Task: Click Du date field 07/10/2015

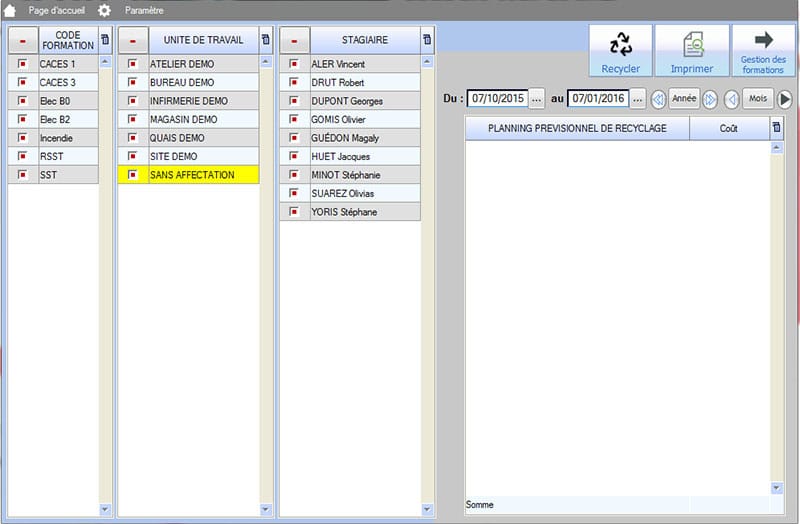Action: tap(497, 98)
